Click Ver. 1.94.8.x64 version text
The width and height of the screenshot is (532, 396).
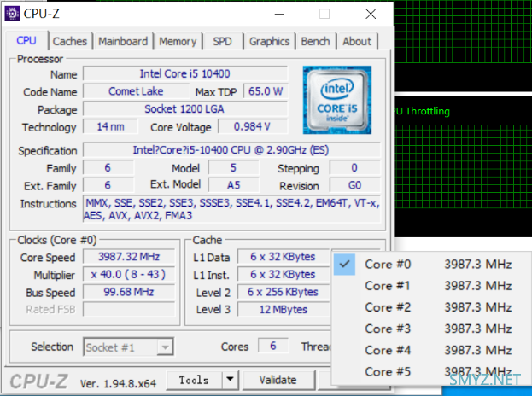119,384
